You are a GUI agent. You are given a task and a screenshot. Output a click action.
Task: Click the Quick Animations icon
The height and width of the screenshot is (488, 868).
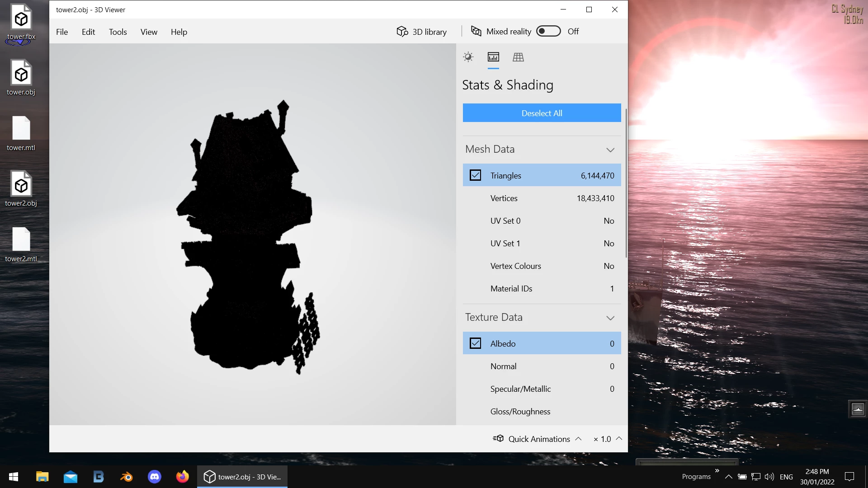(x=498, y=438)
